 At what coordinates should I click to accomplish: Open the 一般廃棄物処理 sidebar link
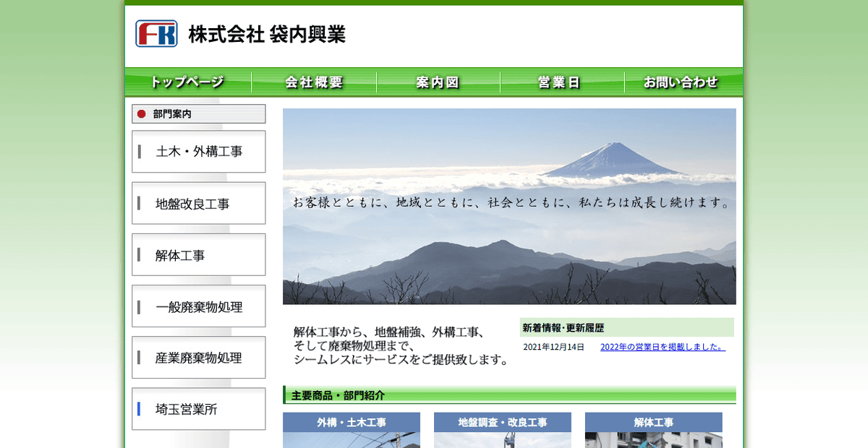(198, 306)
